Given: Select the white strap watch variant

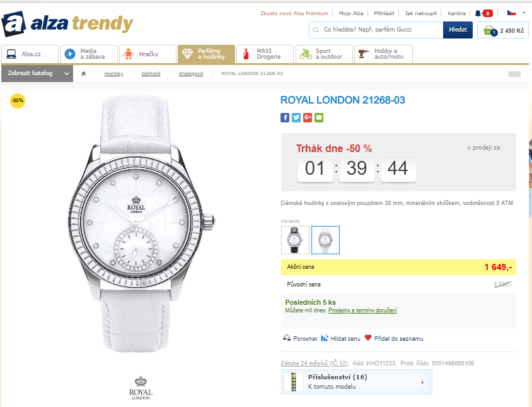Looking at the screenshot, I should pyautogui.click(x=325, y=240).
